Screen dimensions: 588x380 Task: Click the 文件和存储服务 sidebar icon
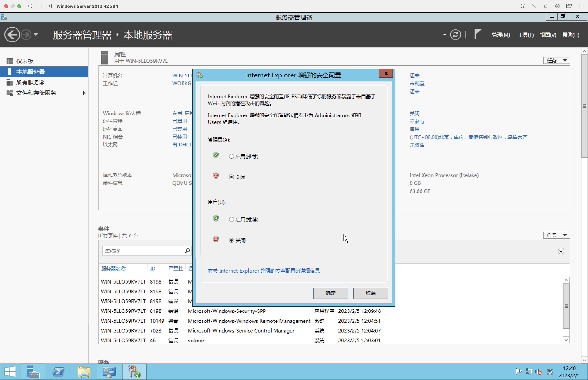(x=10, y=93)
